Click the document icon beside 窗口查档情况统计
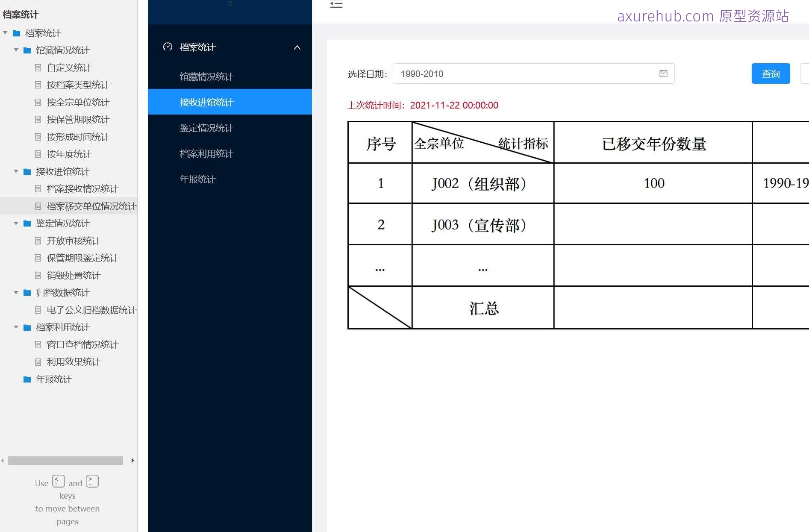809x532 pixels. click(38, 344)
